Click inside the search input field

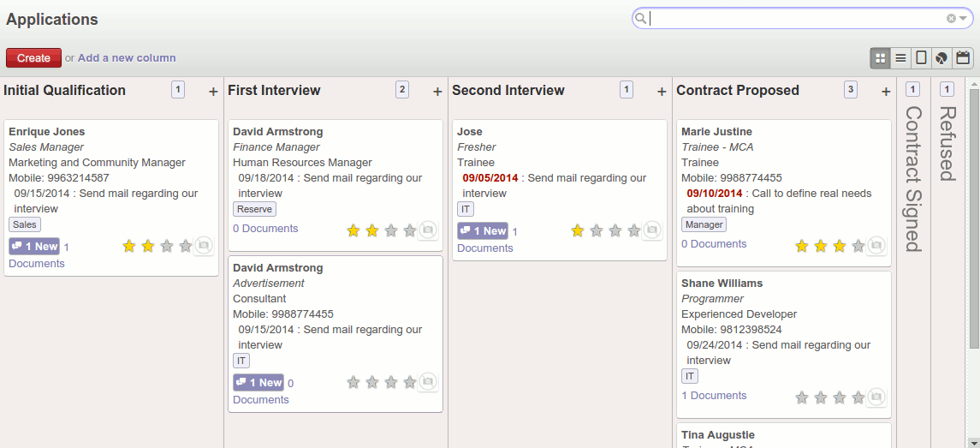(x=796, y=18)
